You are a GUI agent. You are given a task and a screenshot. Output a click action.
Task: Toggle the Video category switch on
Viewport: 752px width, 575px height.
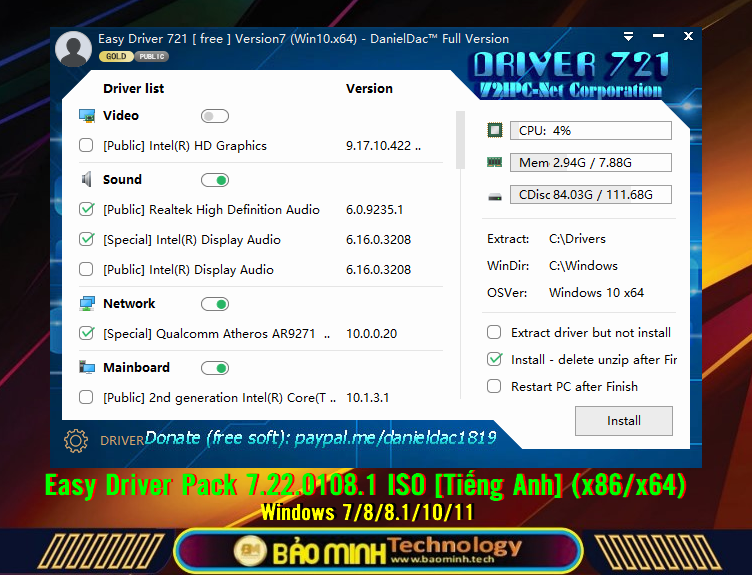[x=215, y=116]
